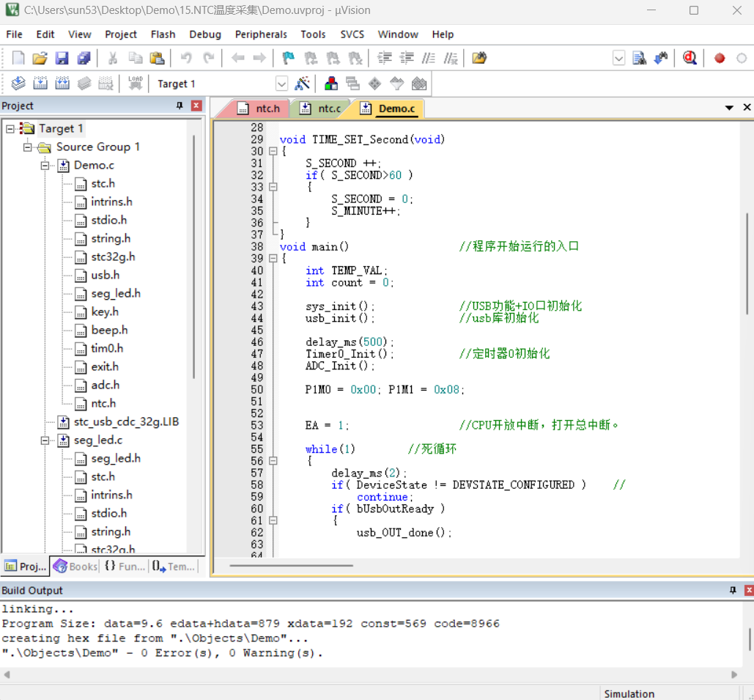The width and height of the screenshot is (754, 700).
Task: Click the Build Output scroll right arrow
Action: (734, 674)
